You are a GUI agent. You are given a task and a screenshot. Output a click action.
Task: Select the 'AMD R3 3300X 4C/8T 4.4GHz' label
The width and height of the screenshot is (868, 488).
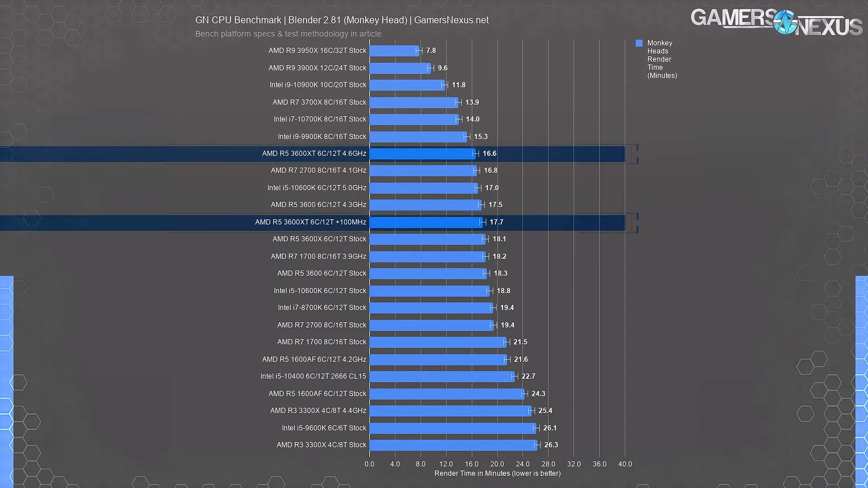tap(318, 411)
